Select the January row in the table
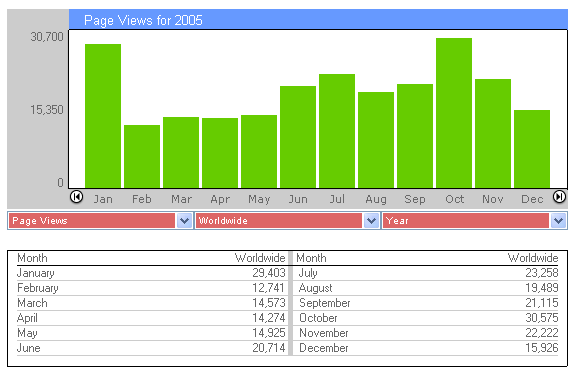 tap(151, 273)
